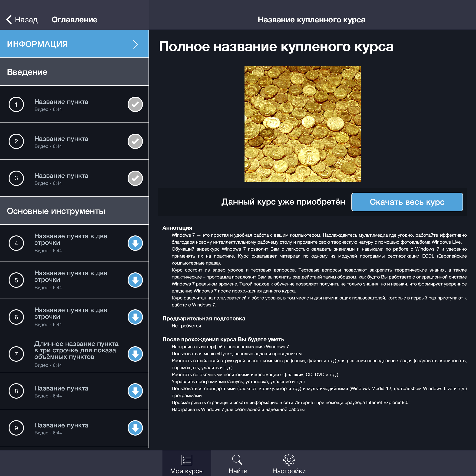Select the number 5 circle badge

[x=16, y=280]
